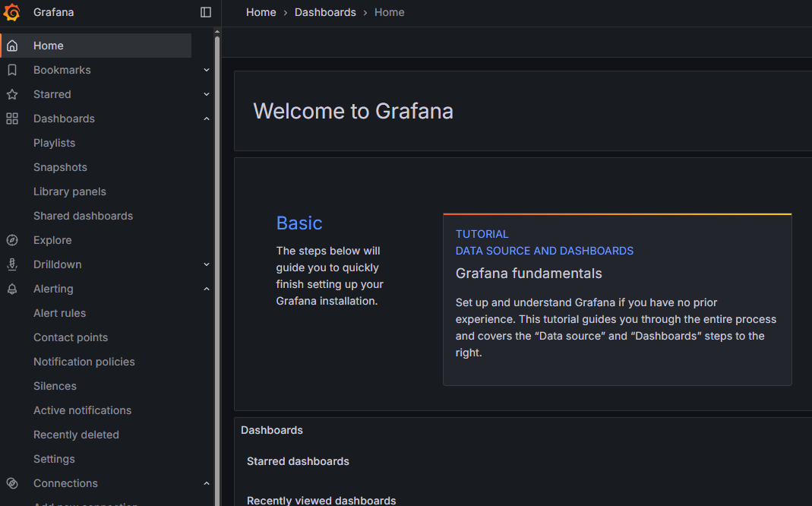Screen dimensions: 812x506
Task: Collapse the Connections section chevron
Action: (x=207, y=483)
